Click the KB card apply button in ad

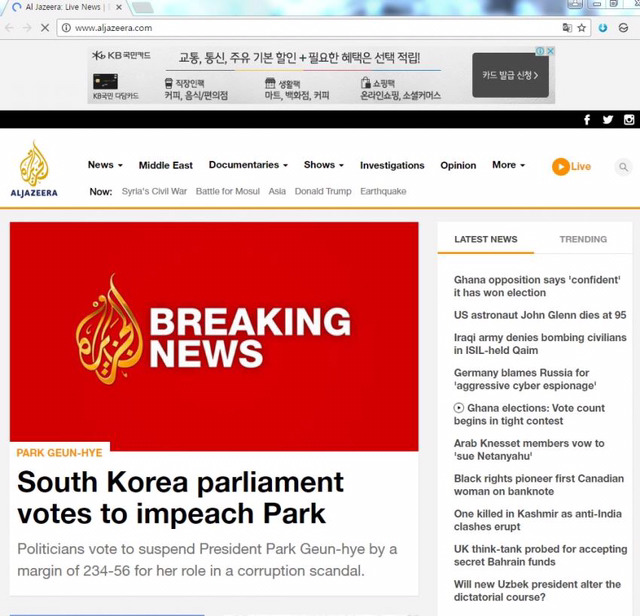tap(510, 75)
